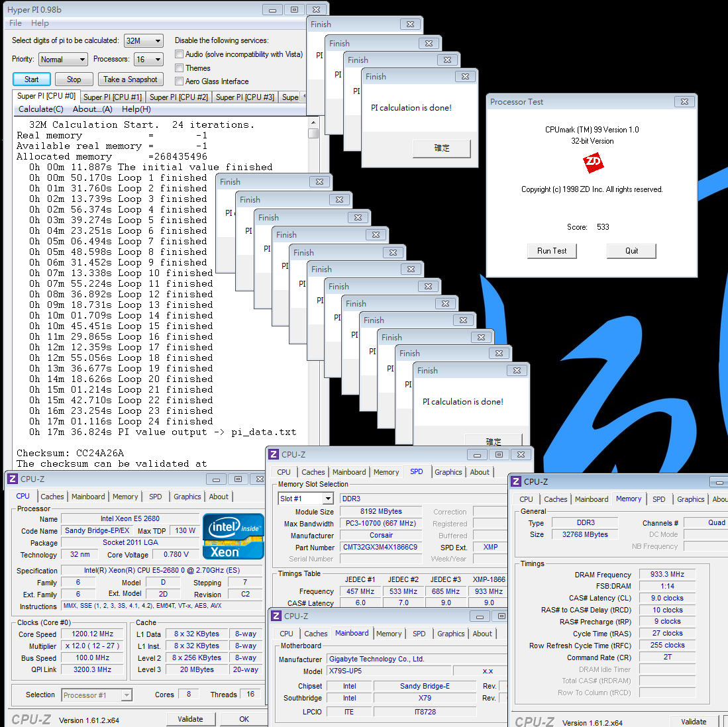Click the Score value 533
The width and height of the screenshot is (728, 727).
603,227
